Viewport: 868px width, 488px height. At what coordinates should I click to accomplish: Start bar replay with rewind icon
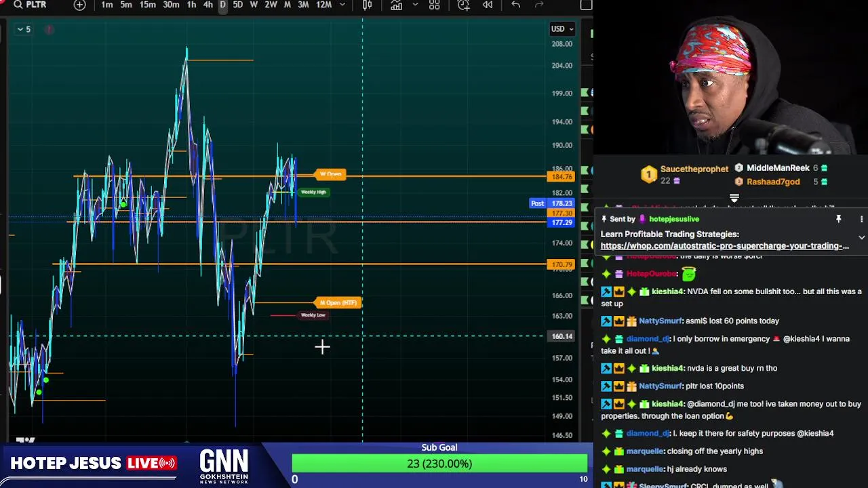pos(488,5)
